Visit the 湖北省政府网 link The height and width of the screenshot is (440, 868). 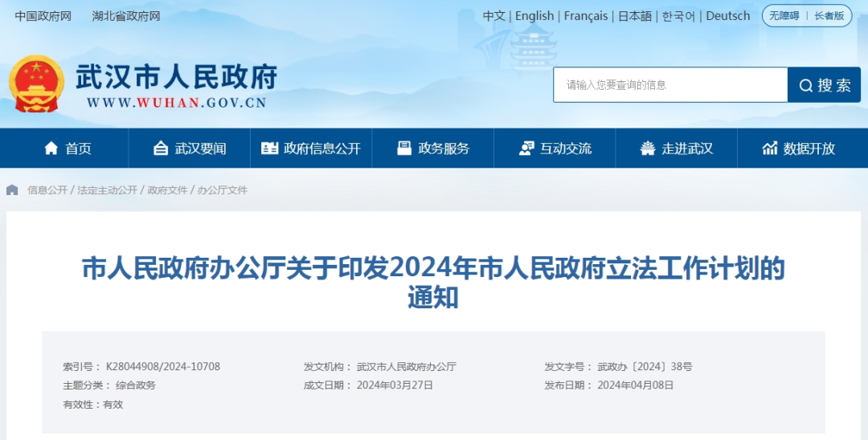click(126, 16)
